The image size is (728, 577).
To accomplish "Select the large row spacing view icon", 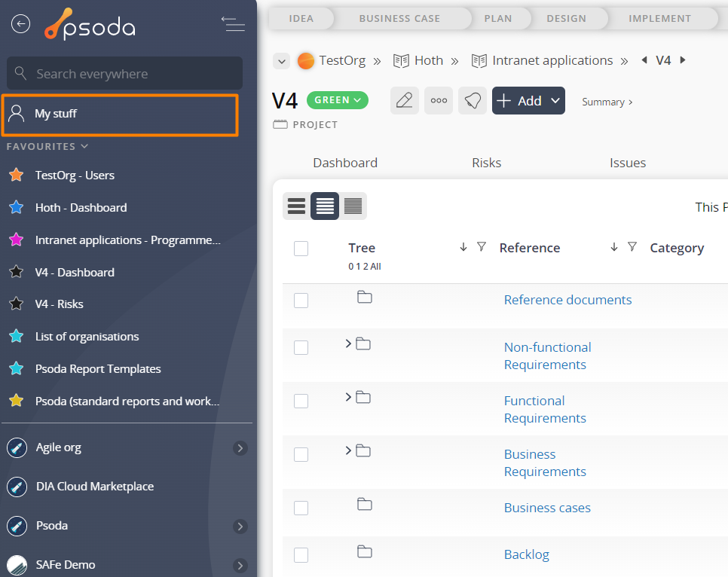I will click(x=296, y=206).
